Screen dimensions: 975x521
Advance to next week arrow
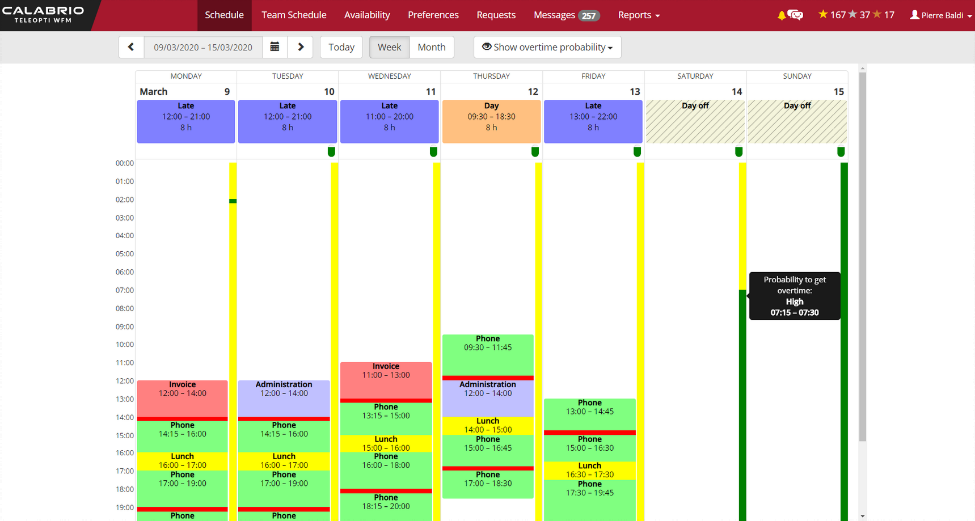301,48
